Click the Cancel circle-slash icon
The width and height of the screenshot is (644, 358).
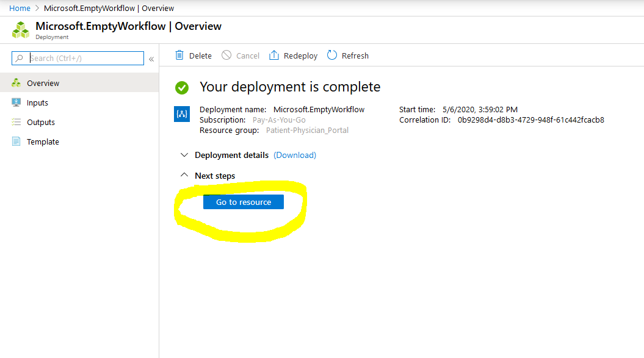226,55
